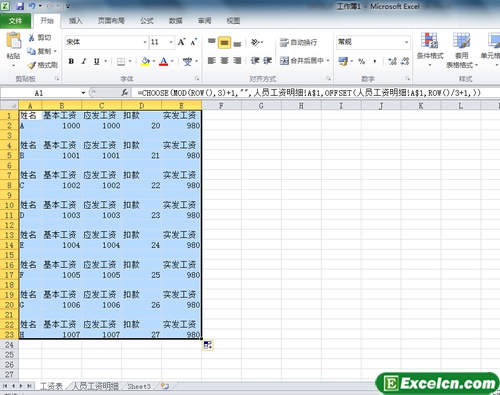Image resolution: width=500 pixels, height=395 pixels.
Task: Align text to the top of the cell
Action: tap(212, 42)
